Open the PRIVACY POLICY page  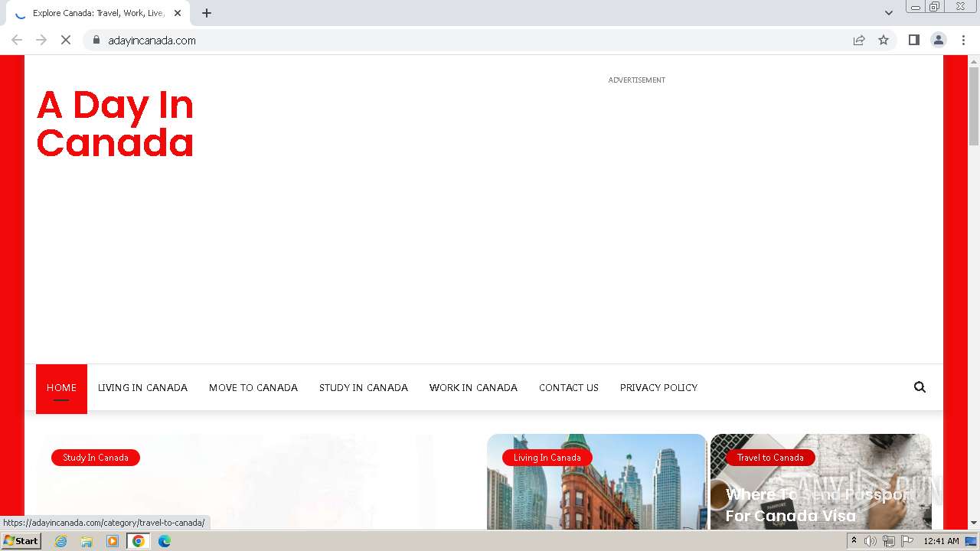(658, 388)
